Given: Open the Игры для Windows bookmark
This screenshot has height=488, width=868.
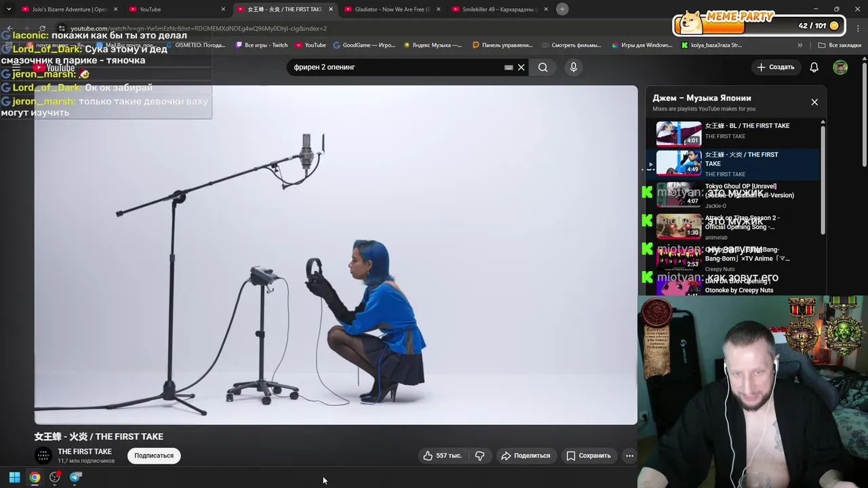Looking at the screenshot, I should point(642,45).
